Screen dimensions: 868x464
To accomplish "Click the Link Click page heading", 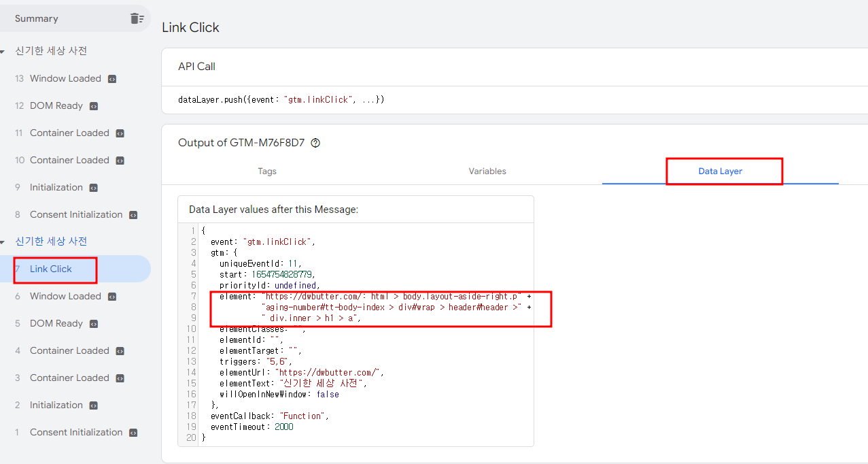I will (x=190, y=27).
